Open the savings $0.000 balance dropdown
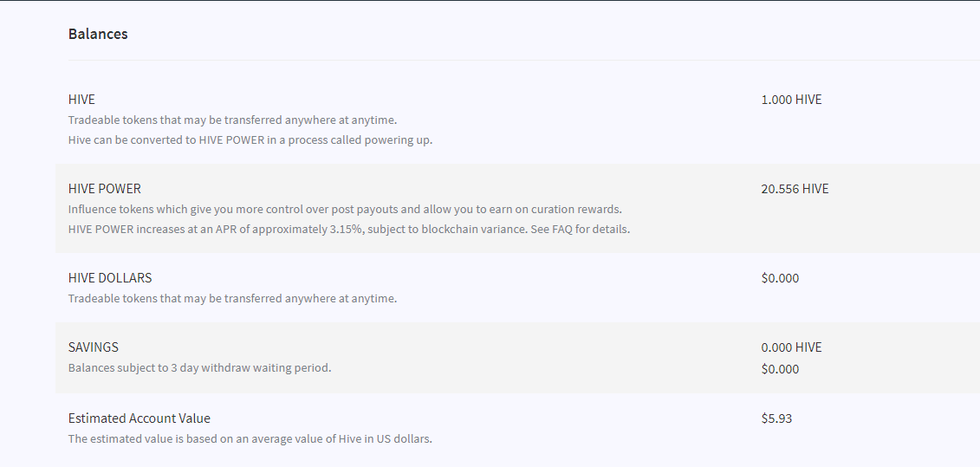 pos(780,369)
